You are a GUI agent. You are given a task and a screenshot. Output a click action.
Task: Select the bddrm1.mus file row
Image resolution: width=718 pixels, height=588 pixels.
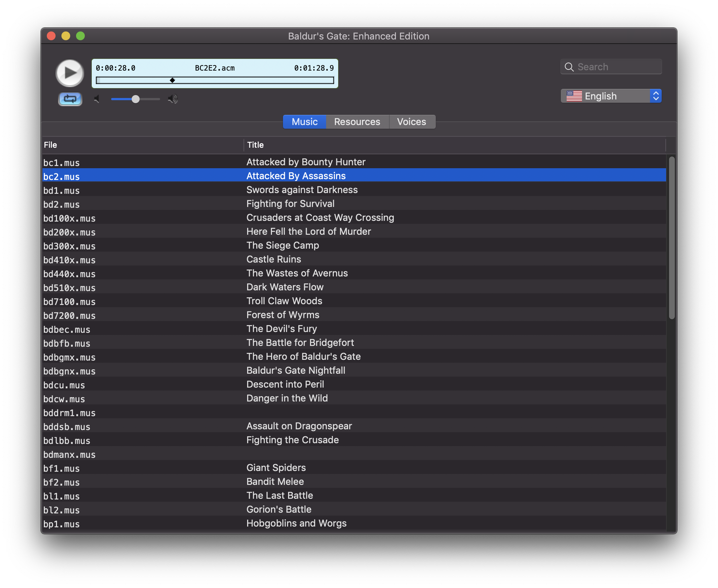point(354,412)
